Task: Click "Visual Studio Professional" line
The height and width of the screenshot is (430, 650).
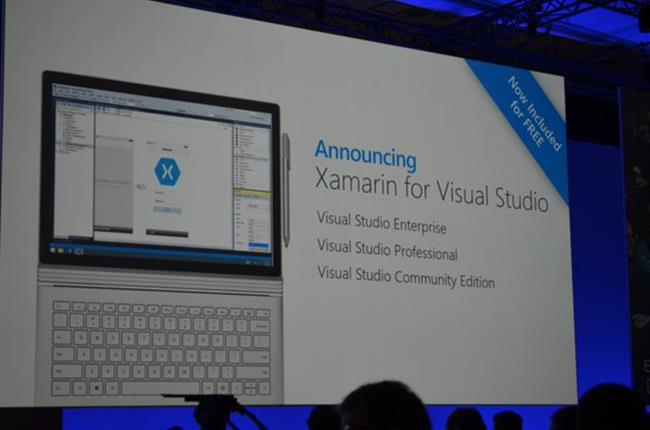Action: tap(387, 250)
